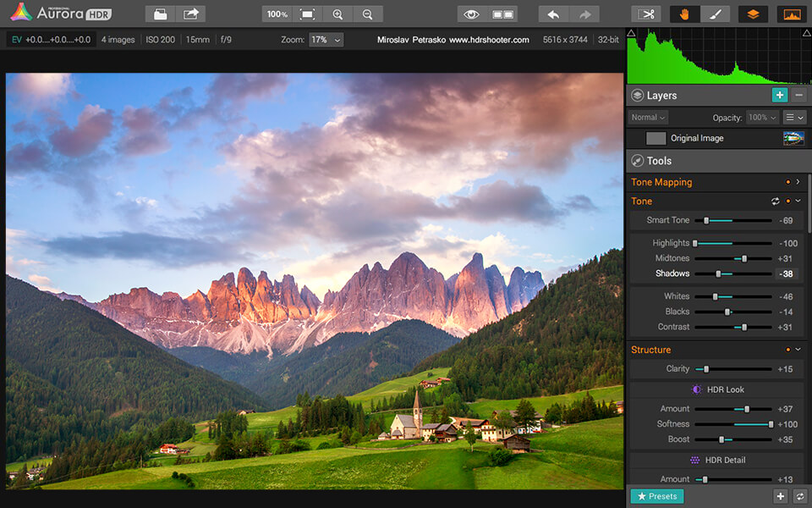This screenshot has width=812, height=508.
Task: Toggle the before/after eye preview
Action: (x=472, y=14)
